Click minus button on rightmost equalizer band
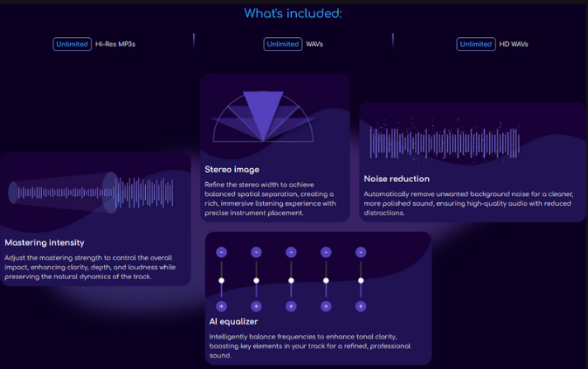 pos(360,252)
